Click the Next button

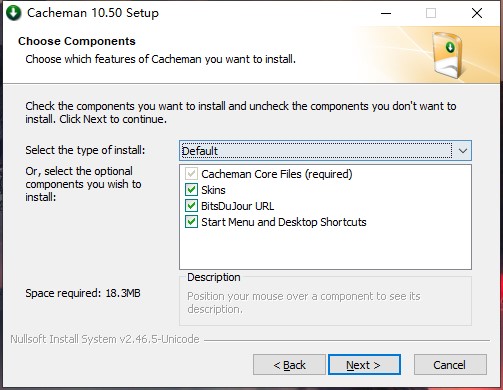click(x=364, y=365)
